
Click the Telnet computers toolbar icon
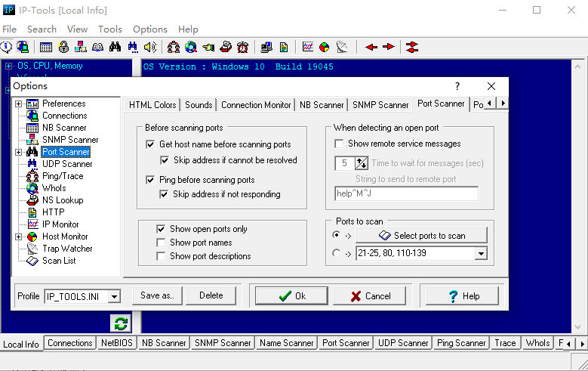point(266,47)
